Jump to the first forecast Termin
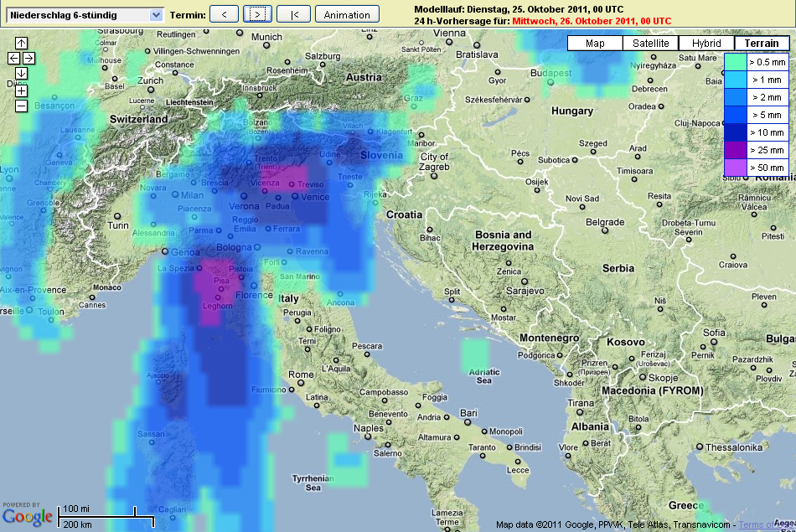 click(293, 14)
